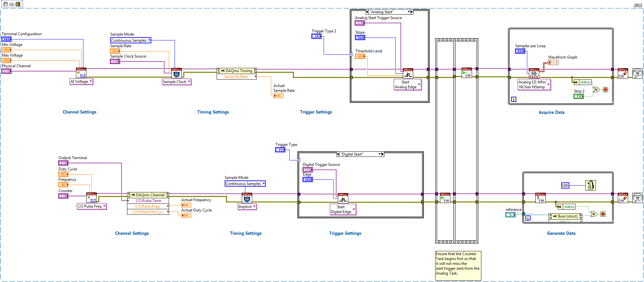This screenshot has height=282, width=644.
Task: Click the CO.Pulse.Term property row
Action: (x=148, y=201)
